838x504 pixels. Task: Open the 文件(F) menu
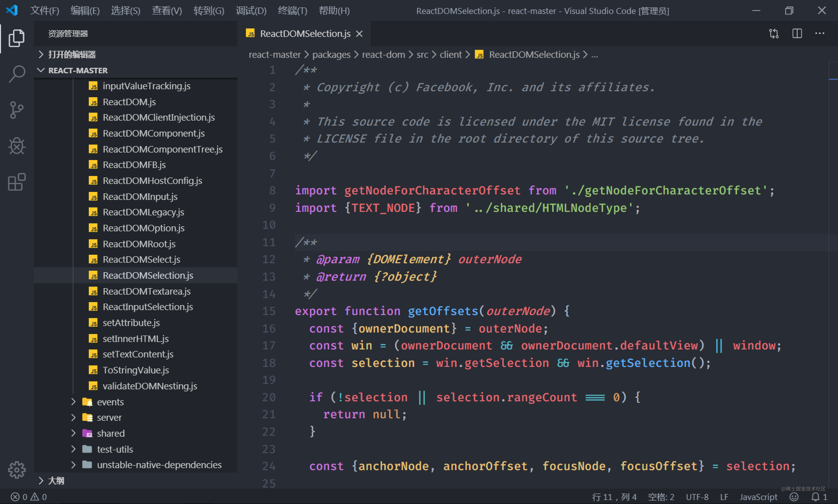(x=45, y=11)
